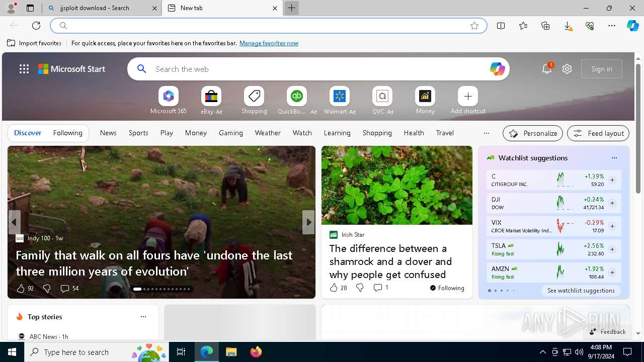The height and width of the screenshot is (362, 644).
Task: Open the Collections icon
Action: click(x=545, y=26)
